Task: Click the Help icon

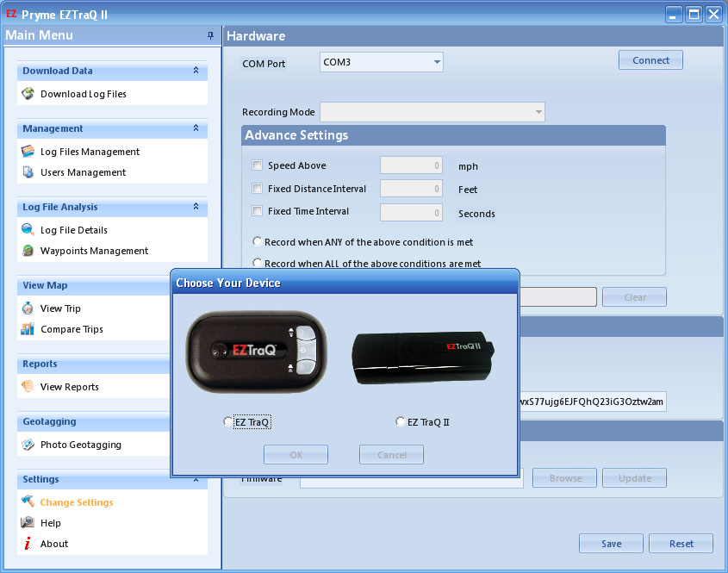Action: click(x=28, y=523)
